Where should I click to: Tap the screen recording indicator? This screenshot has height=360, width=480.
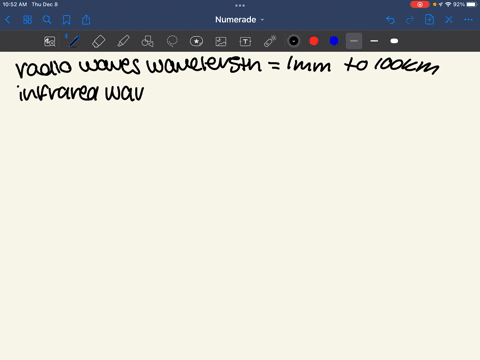[420, 4]
